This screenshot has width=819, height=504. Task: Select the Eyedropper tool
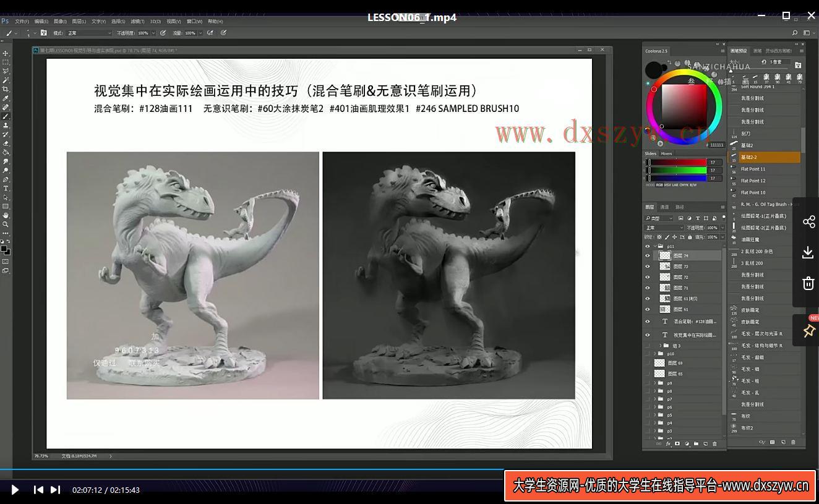click(x=6, y=98)
